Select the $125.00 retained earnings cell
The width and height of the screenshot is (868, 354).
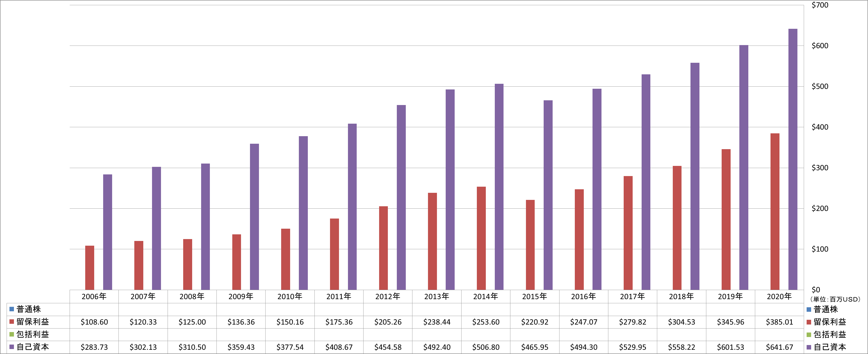[x=192, y=322]
